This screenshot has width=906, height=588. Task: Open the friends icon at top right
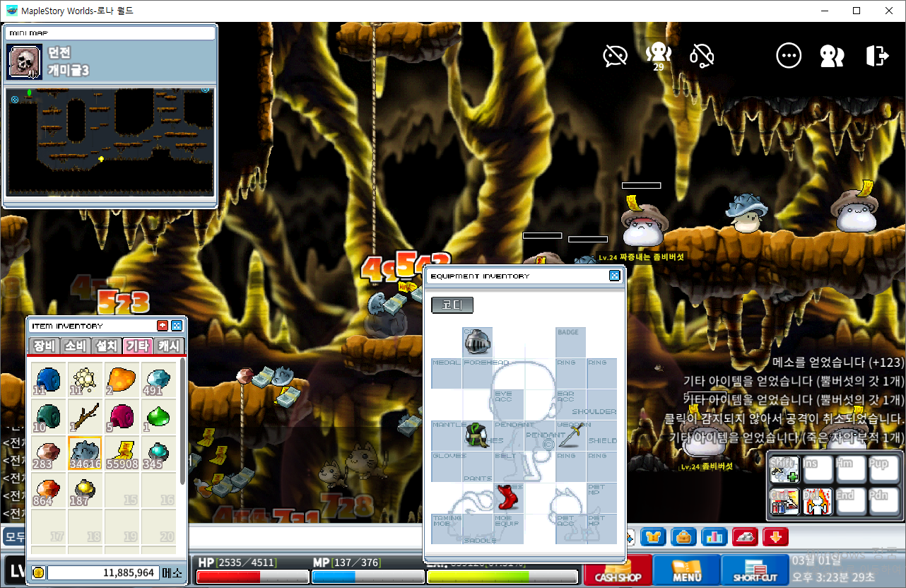(832, 55)
